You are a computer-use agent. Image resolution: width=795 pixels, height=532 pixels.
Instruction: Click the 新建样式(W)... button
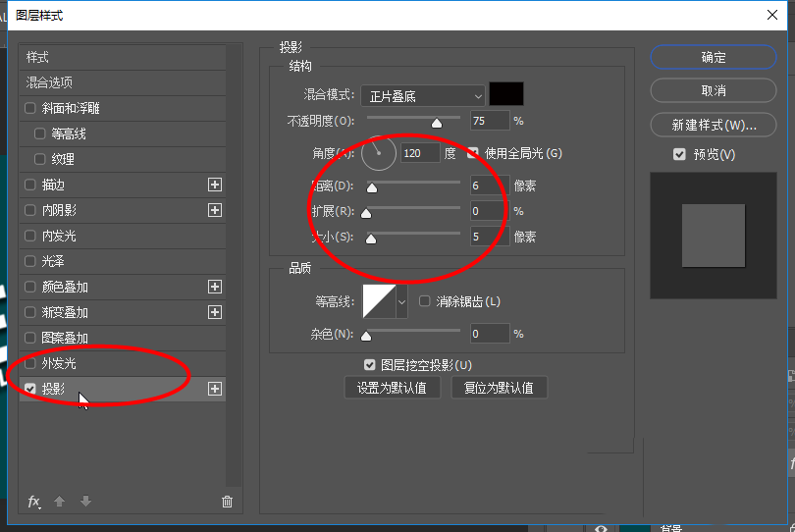714,125
